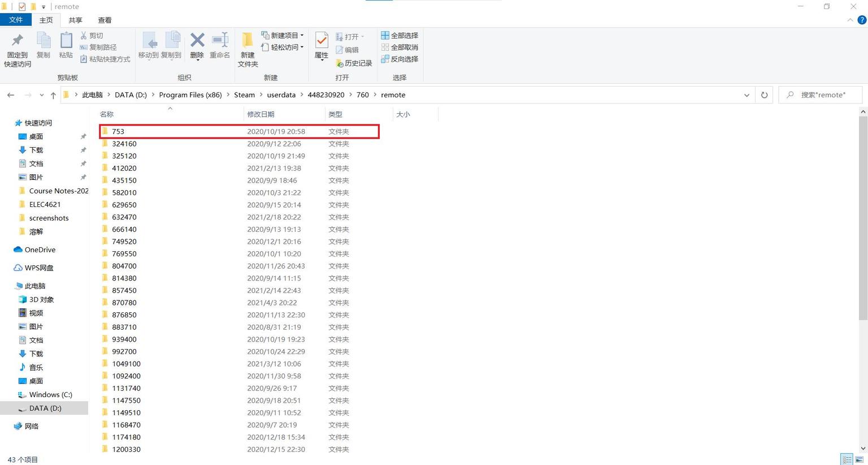The height and width of the screenshot is (465, 868).
Task: Sort by the 修改日期 column header
Action: [261, 114]
